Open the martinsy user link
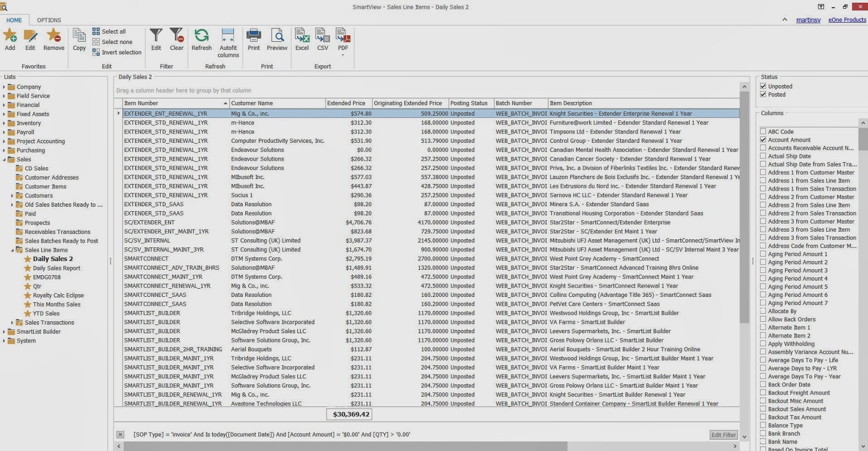The image size is (868, 451). [x=808, y=20]
